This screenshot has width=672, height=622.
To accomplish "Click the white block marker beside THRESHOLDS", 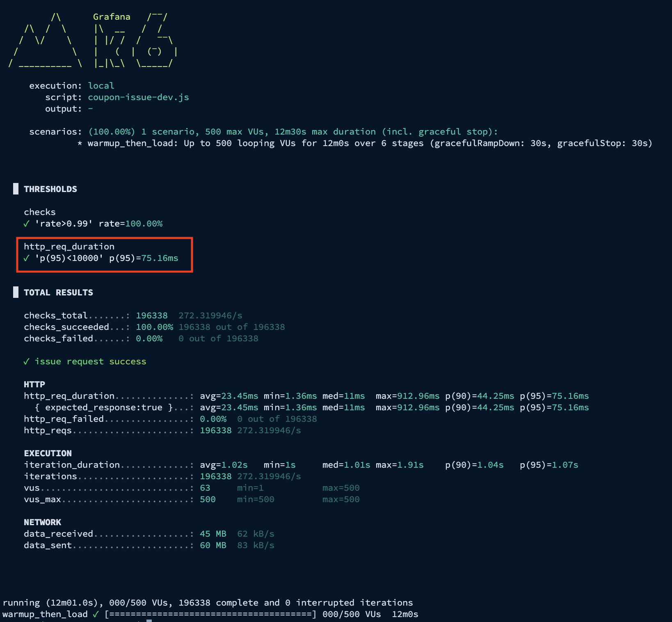I will tap(16, 189).
